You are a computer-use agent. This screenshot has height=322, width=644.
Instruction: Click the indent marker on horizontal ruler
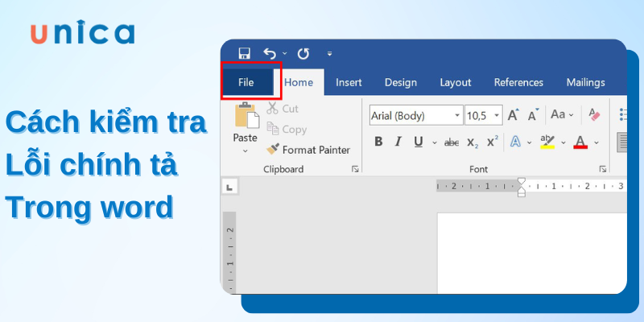[521, 187]
